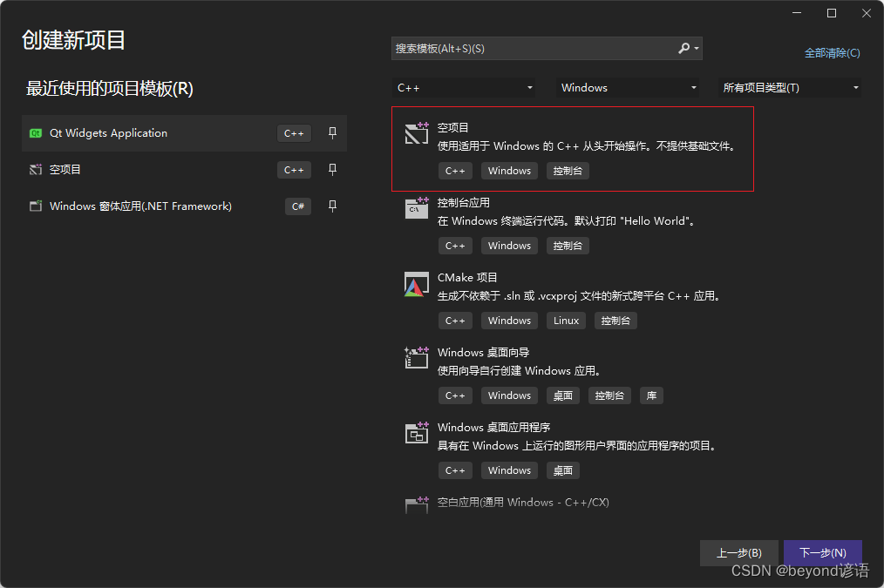Open the Windows platform filter dropdown
Viewport: 884px width, 588px height.
click(628, 88)
